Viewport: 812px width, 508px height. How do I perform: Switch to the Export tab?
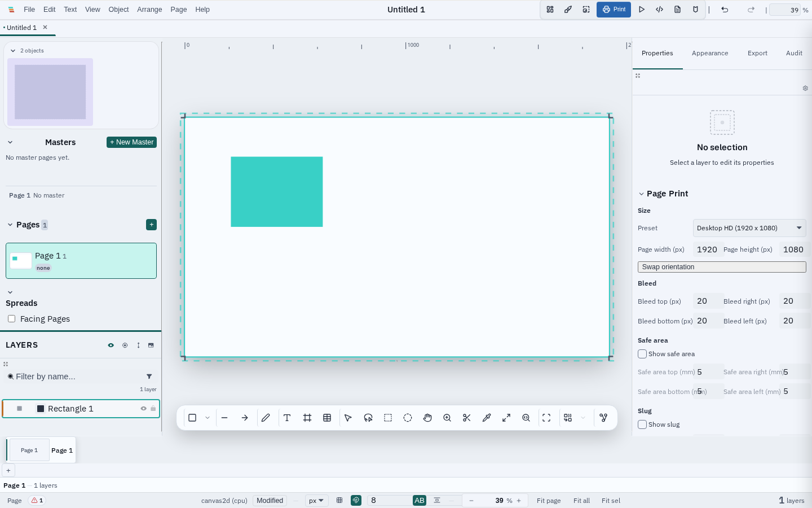[x=757, y=53]
